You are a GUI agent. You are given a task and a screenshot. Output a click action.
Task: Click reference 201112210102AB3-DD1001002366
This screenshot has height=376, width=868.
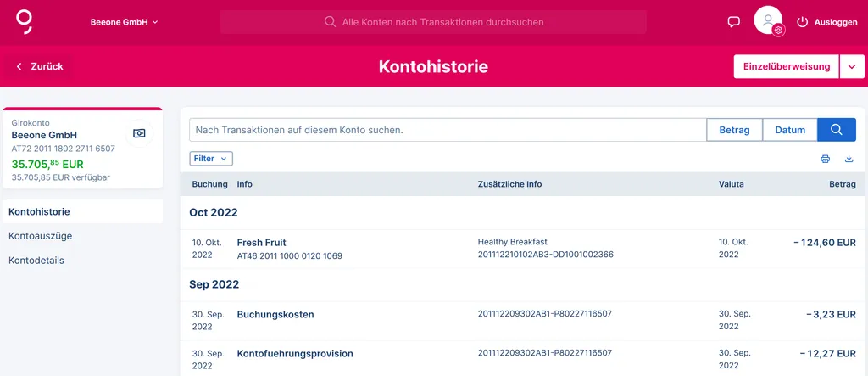point(545,255)
